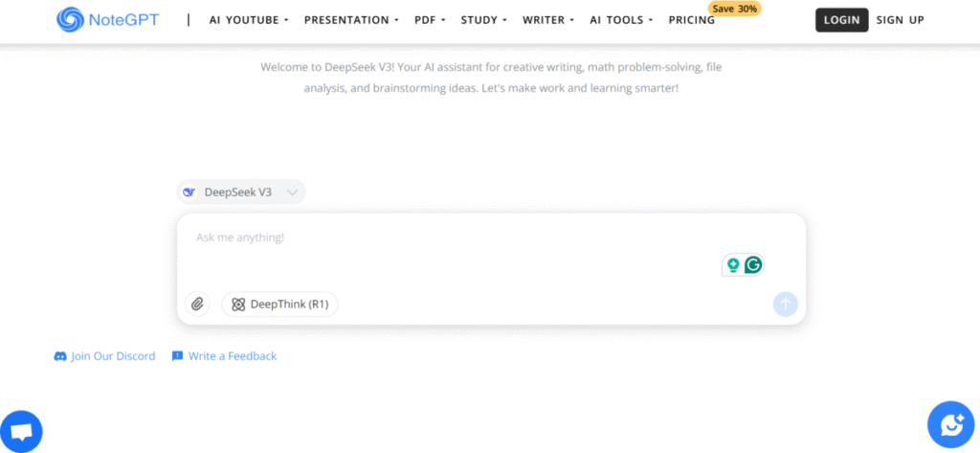This screenshot has height=453, width=980.
Task: Open the Join Our Discord link
Action: 113,356
